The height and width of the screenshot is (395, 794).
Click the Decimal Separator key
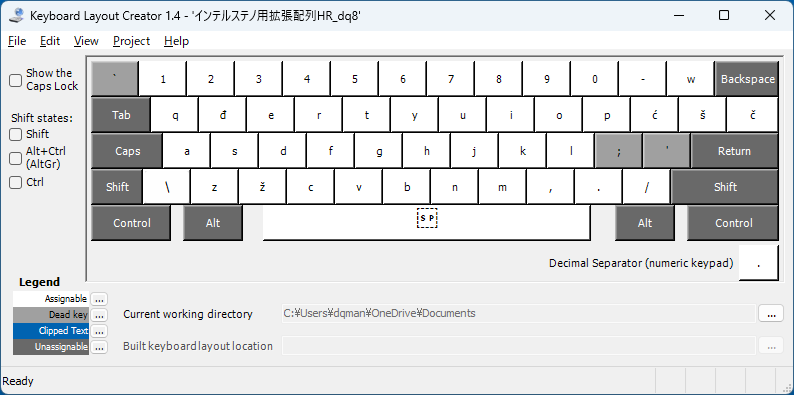coord(758,263)
